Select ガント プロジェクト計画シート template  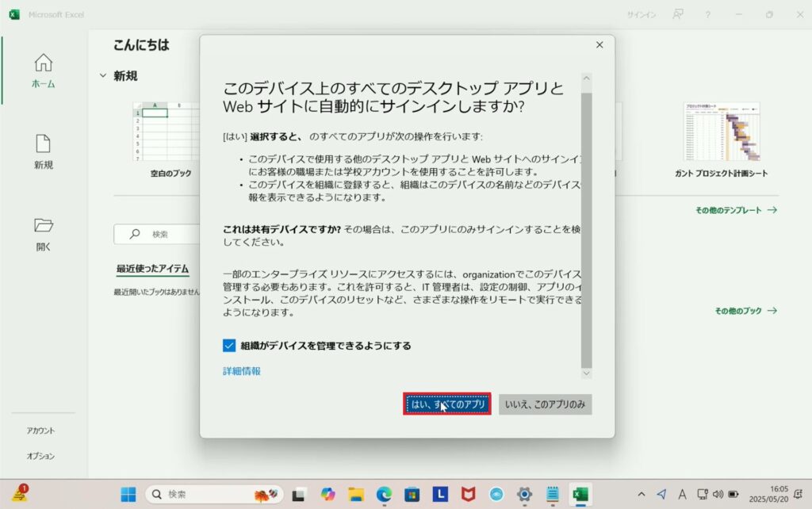[x=721, y=140]
